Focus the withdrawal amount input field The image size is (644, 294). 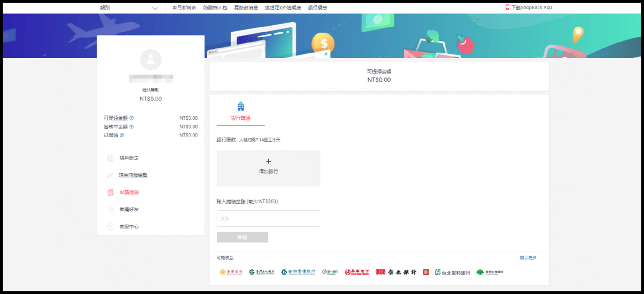click(x=268, y=218)
